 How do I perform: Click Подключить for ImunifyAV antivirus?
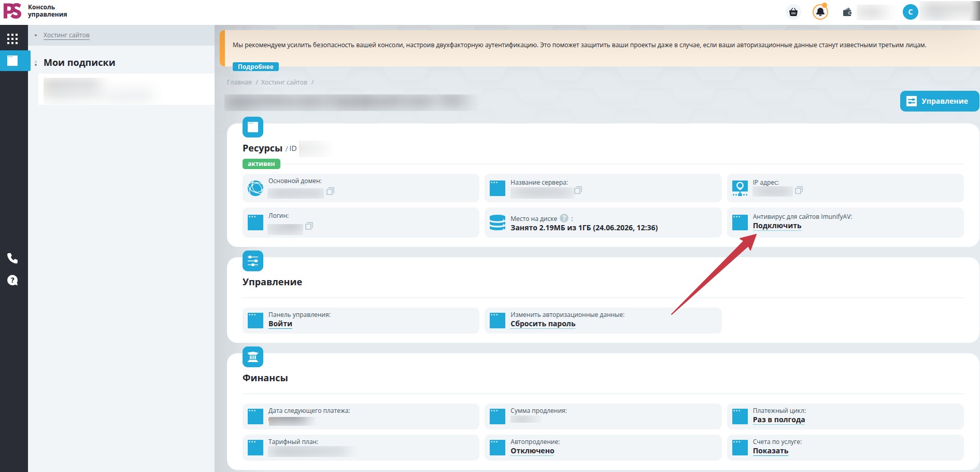pos(777,226)
